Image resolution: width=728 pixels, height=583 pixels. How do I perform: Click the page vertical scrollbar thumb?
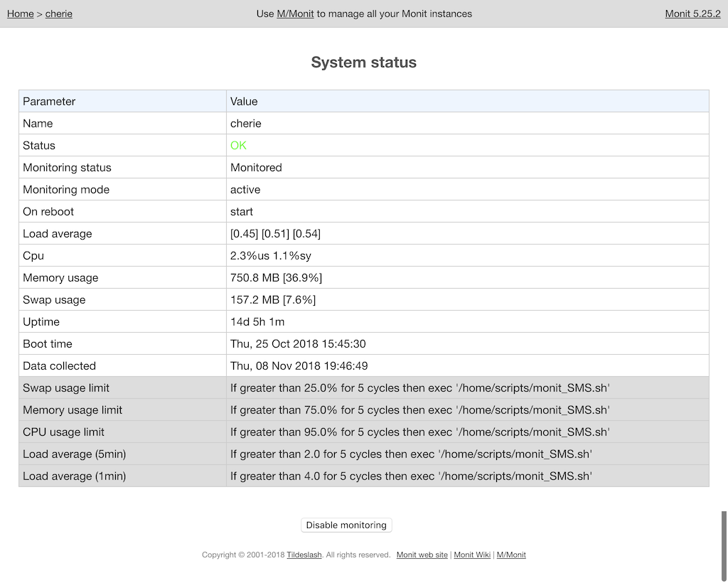coord(724,547)
